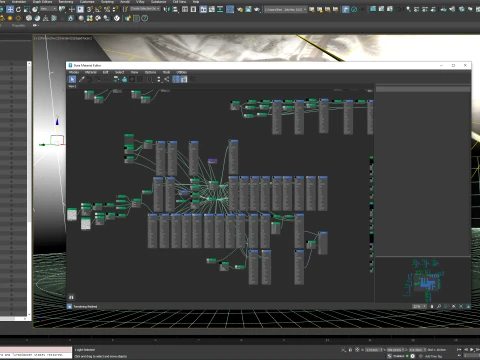Click Add Time Tag in status bar
Viewport: 480px width, 360px height.
(x=433, y=356)
